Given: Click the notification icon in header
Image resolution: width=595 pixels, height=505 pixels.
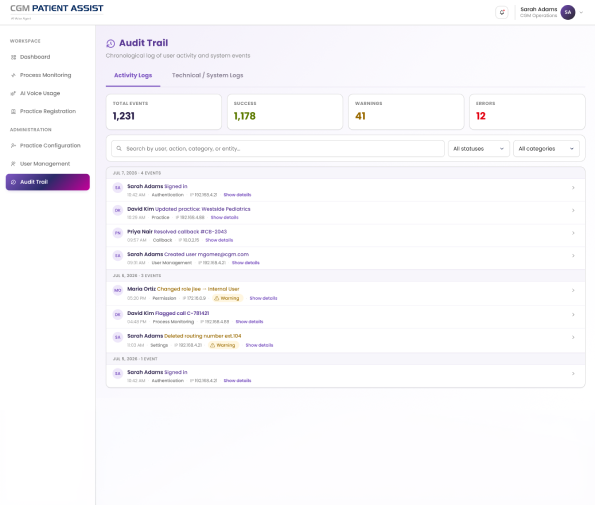Looking at the screenshot, I should [x=502, y=12].
